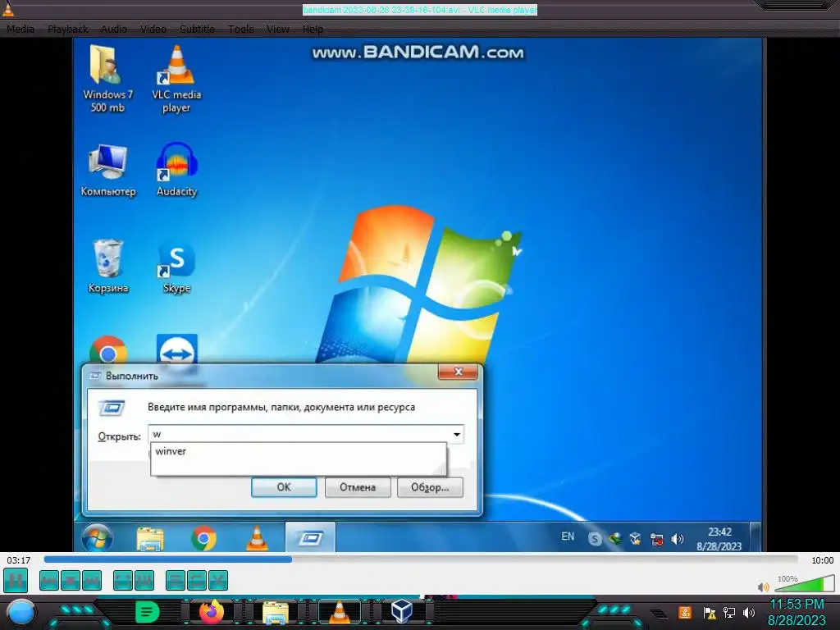Click the Windows 7 Start button in video
840x630 pixels.
click(x=97, y=537)
